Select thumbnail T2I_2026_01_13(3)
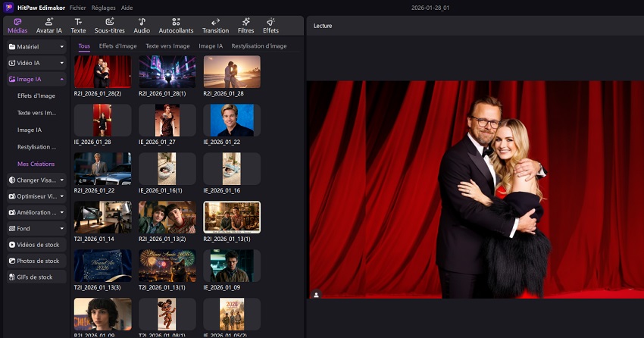644x338 pixels. coord(103,266)
